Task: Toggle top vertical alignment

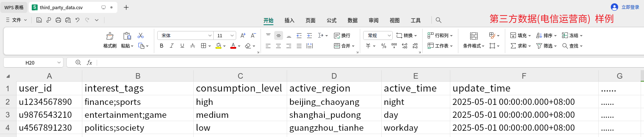Action: [268, 35]
